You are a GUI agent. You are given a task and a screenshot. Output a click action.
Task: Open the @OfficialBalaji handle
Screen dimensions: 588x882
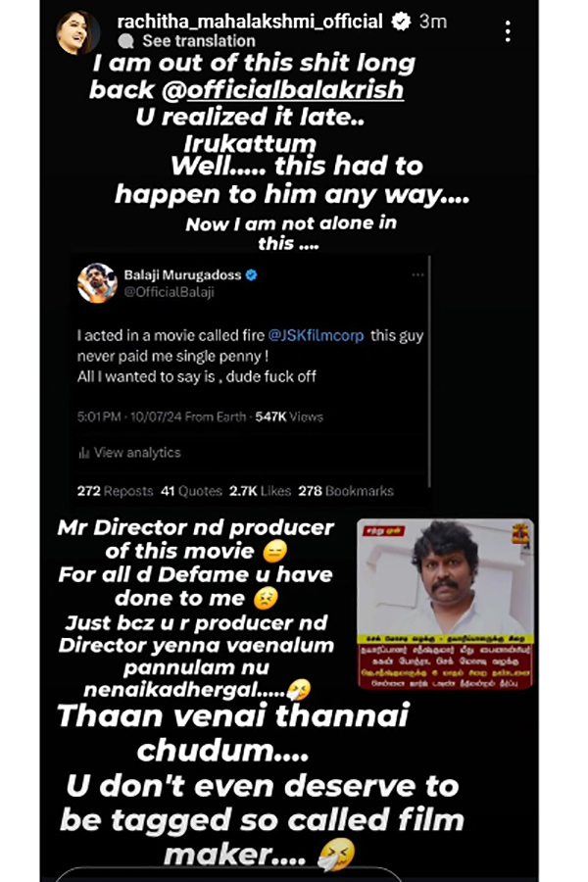[x=169, y=292]
